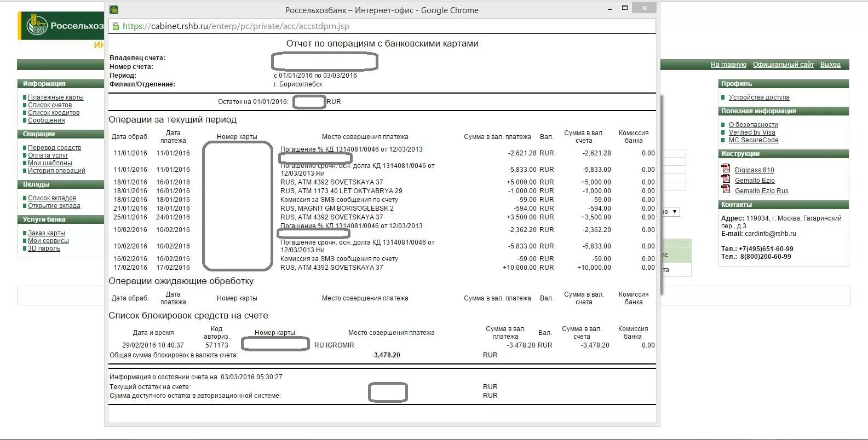Click the period text с 01/01/2016 по 03/03/2016
Image resolution: width=868 pixels, height=440 pixels.
[x=315, y=76]
